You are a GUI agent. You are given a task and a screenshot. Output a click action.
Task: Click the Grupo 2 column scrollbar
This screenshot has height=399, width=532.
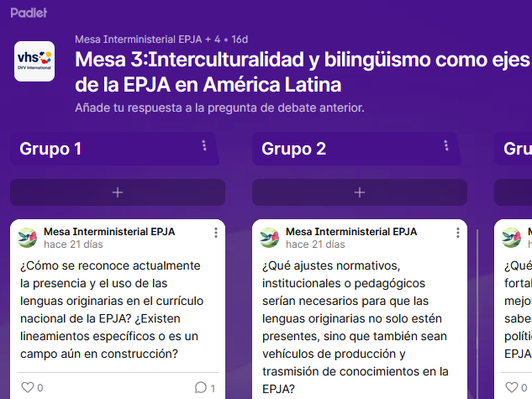[x=477, y=311]
